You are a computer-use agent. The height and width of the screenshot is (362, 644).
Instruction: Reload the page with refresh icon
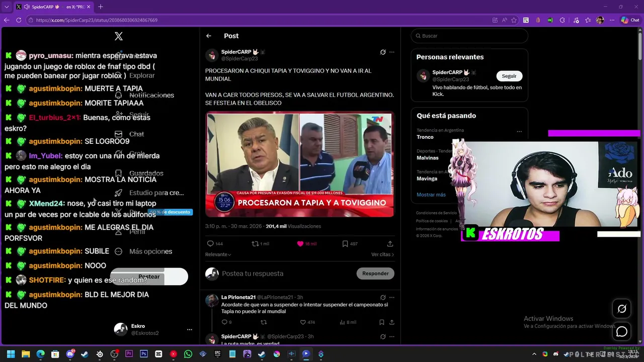point(19,20)
